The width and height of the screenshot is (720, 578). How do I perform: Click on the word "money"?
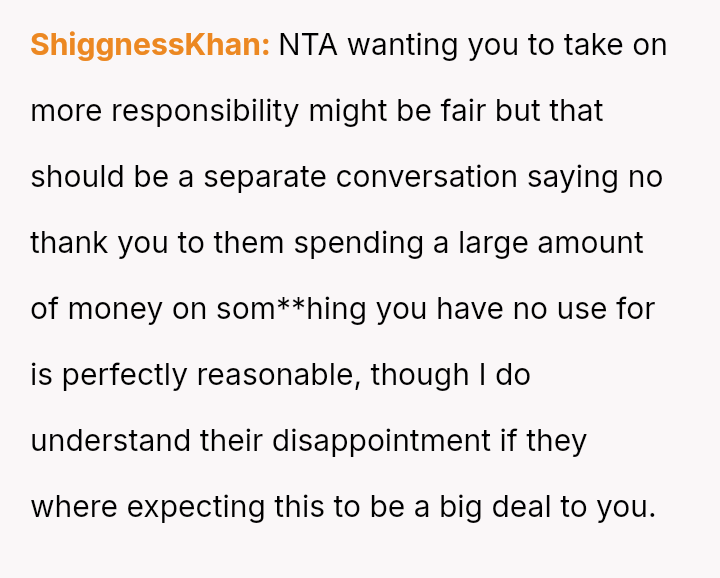click(x=115, y=309)
